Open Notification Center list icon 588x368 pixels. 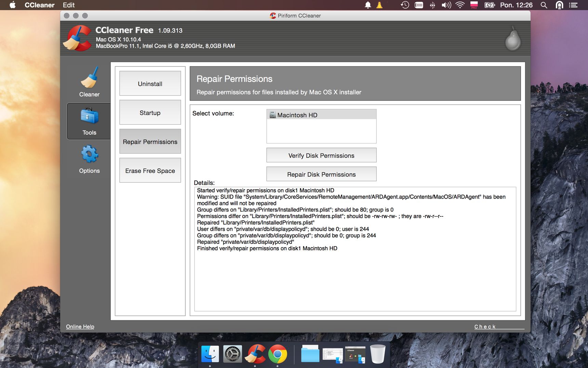pos(573,5)
